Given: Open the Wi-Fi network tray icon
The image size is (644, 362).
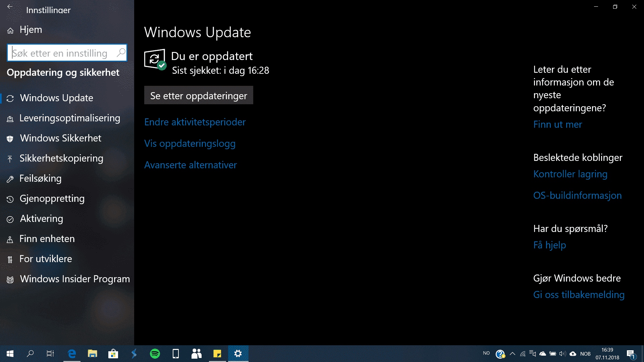Looking at the screenshot, I should 523,354.
